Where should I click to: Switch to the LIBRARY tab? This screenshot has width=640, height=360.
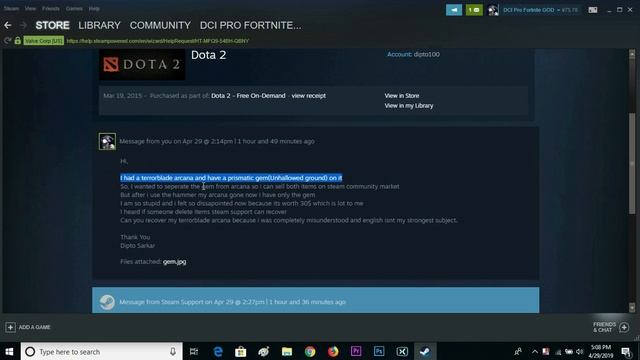pyautogui.click(x=99, y=25)
